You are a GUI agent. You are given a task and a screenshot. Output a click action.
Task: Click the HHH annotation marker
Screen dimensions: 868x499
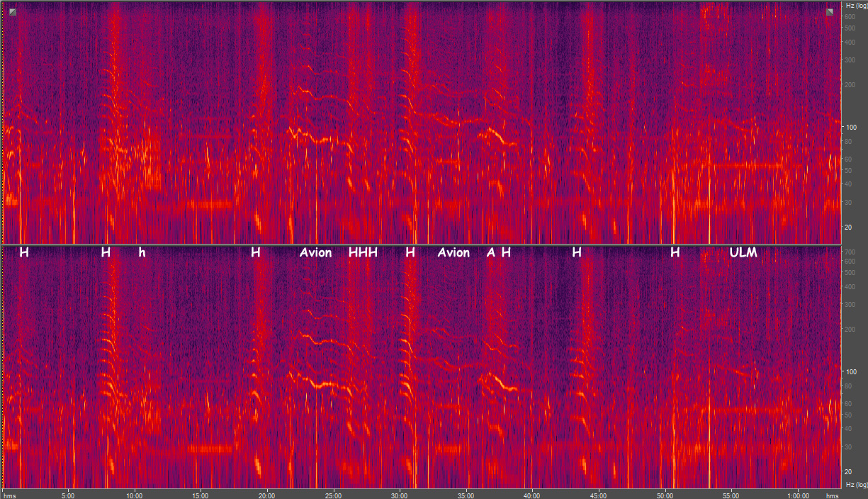point(363,252)
